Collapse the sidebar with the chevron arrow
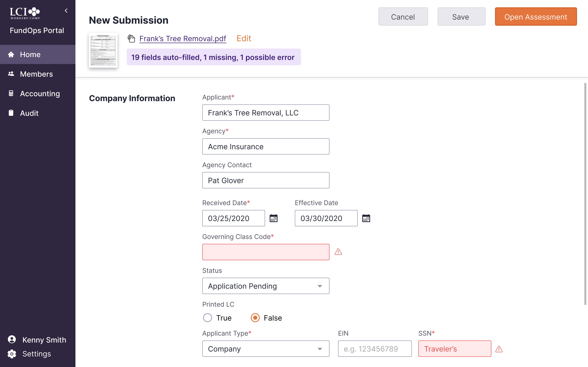588x367 pixels. pyautogui.click(x=66, y=11)
